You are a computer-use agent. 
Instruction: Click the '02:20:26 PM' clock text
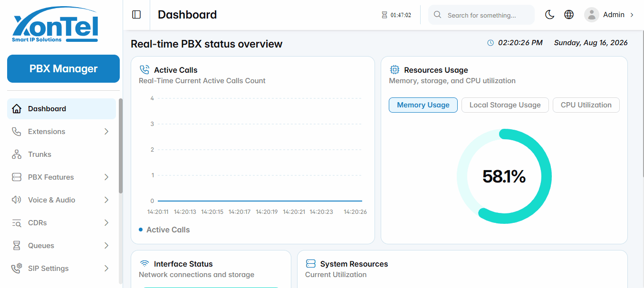[x=520, y=43]
